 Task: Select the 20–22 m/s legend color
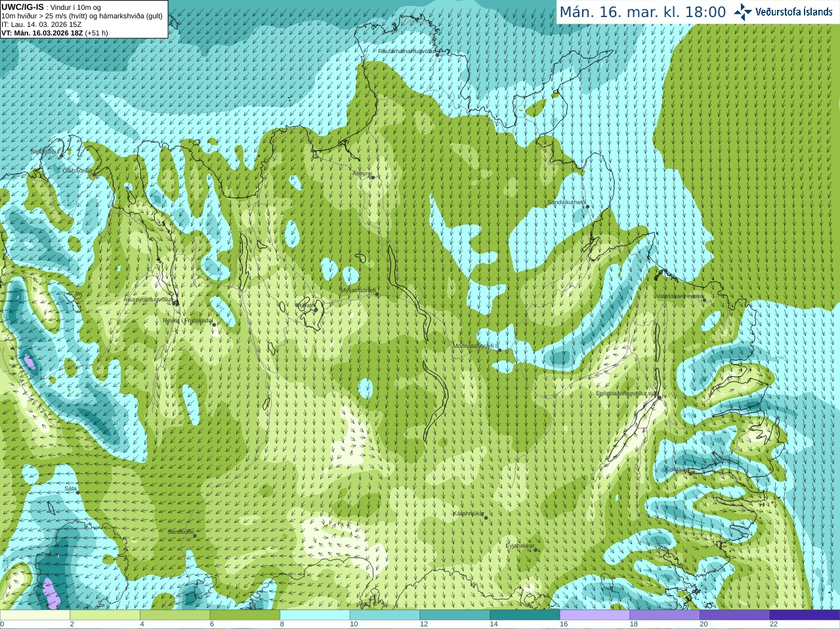(735, 615)
